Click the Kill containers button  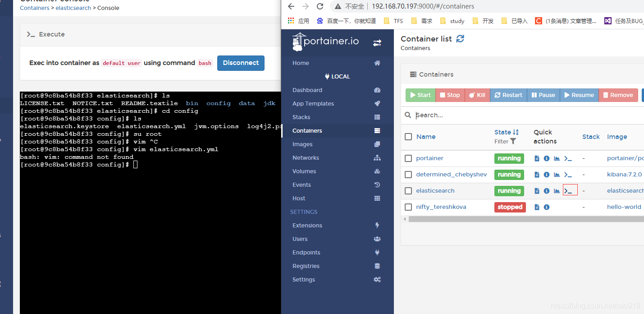pos(477,95)
